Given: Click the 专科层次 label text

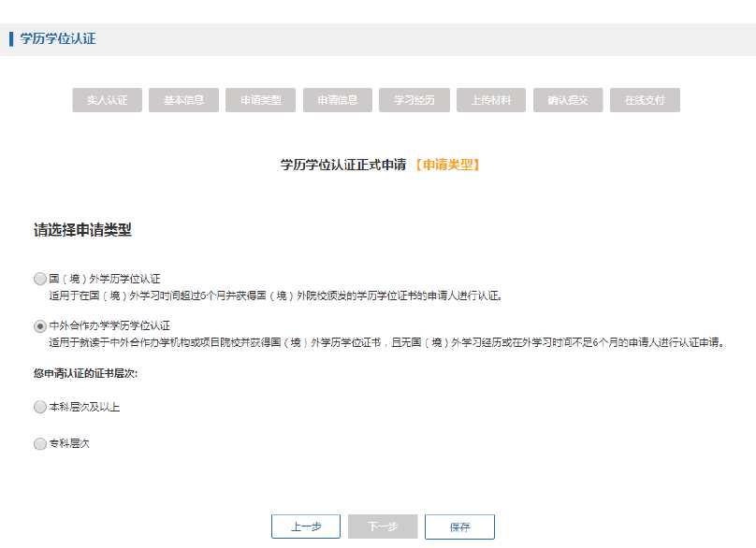Looking at the screenshot, I should pos(69,444).
